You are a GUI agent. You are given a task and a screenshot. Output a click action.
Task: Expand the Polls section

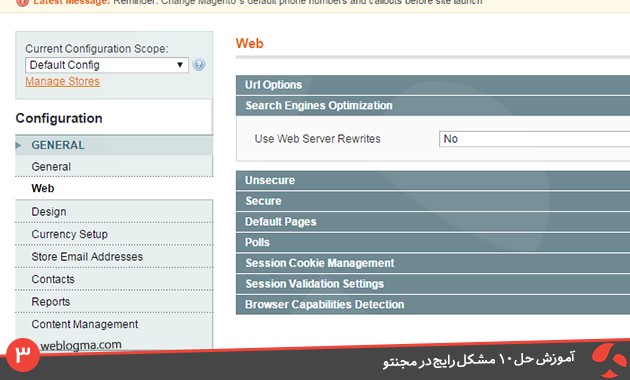click(433, 243)
